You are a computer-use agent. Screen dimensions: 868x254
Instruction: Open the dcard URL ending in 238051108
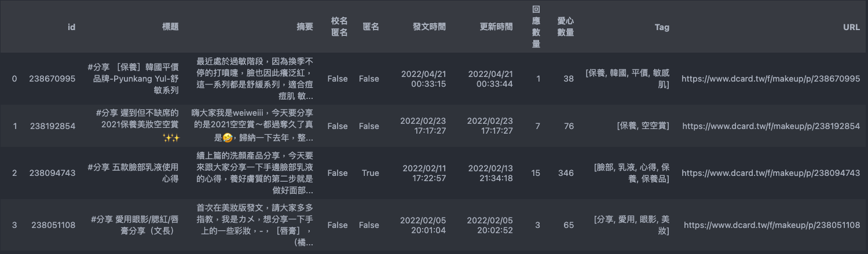771,225
